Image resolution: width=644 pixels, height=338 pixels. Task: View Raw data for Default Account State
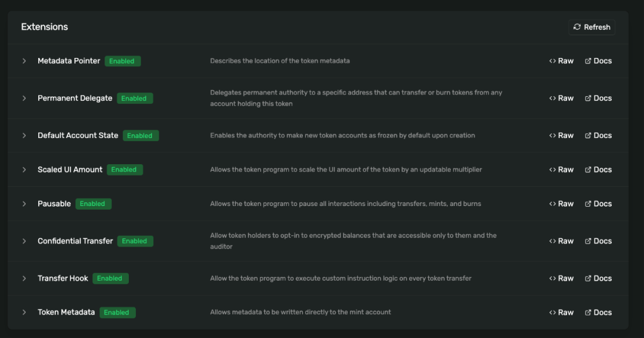(561, 136)
